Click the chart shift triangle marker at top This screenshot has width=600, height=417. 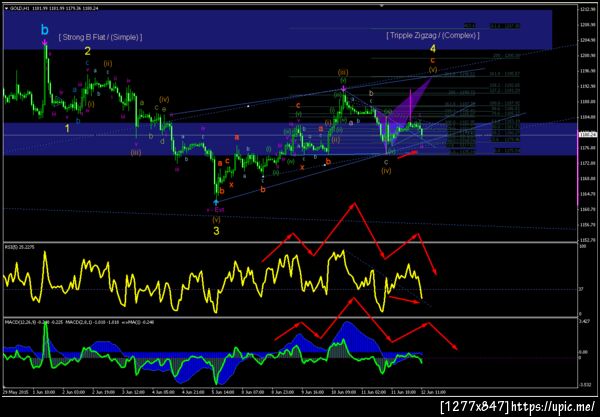pos(381,6)
